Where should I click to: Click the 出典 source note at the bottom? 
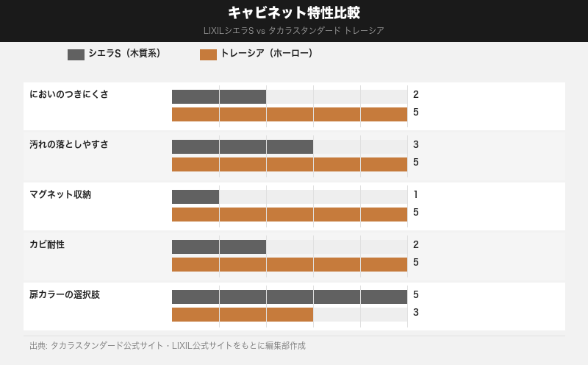[x=168, y=345]
